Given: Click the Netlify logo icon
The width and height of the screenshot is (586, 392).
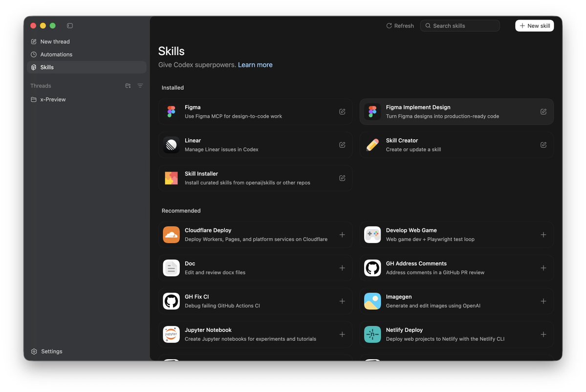Looking at the screenshot, I should (x=372, y=334).
